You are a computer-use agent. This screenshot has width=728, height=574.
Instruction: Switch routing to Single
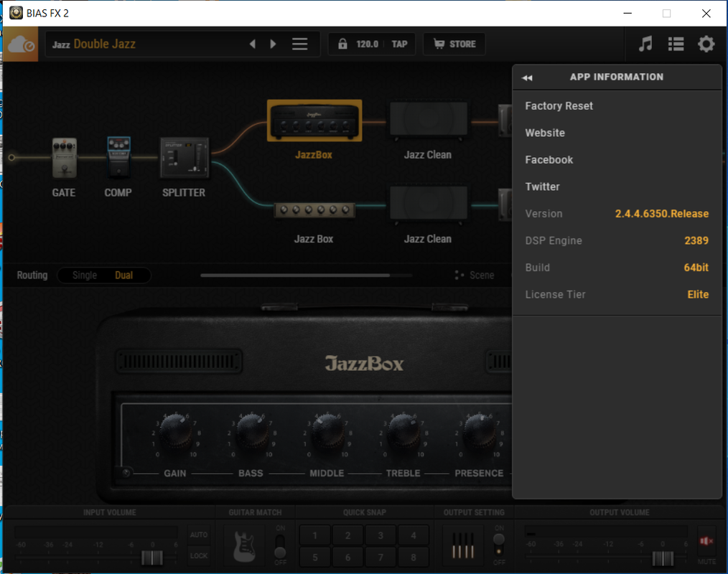[85, 276]
